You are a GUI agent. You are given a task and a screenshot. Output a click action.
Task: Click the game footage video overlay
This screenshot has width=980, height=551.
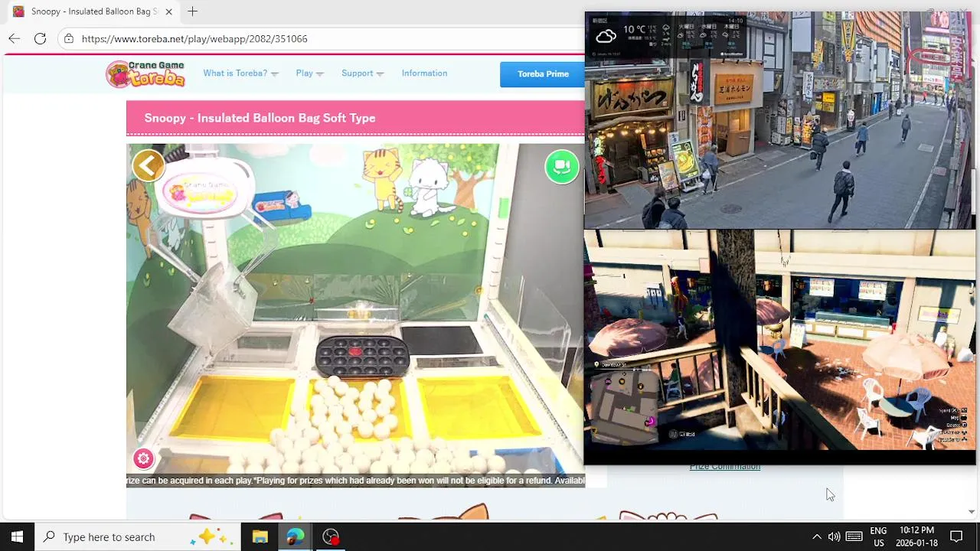(x=779, y=341)
